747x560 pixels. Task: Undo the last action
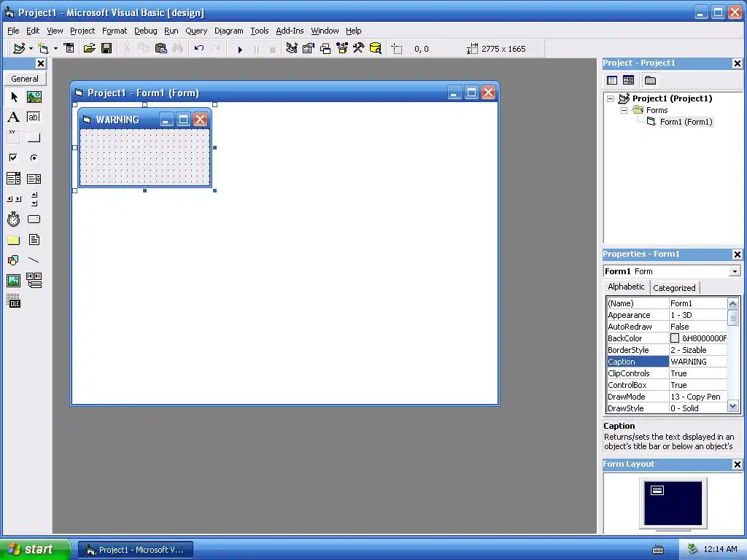[x=199, y=48]
